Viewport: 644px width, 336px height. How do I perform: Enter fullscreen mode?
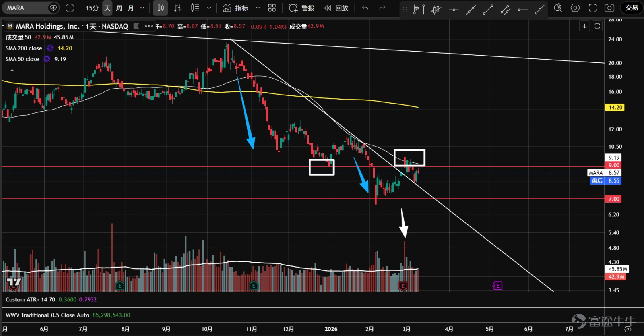[x=592, y=8]
